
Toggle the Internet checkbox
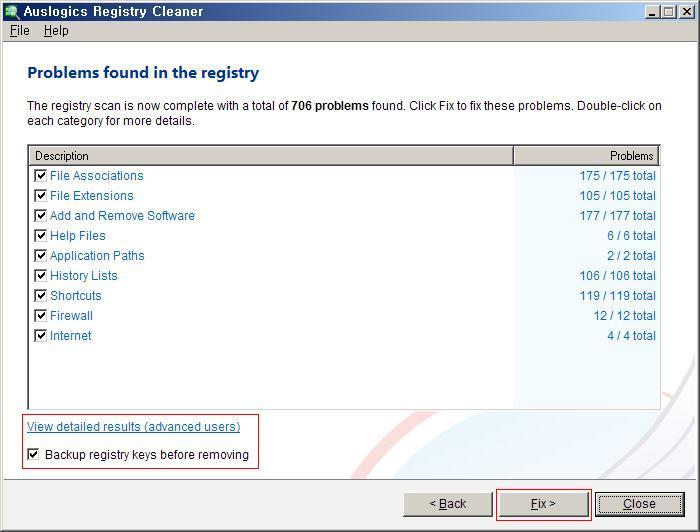point(41,336)
